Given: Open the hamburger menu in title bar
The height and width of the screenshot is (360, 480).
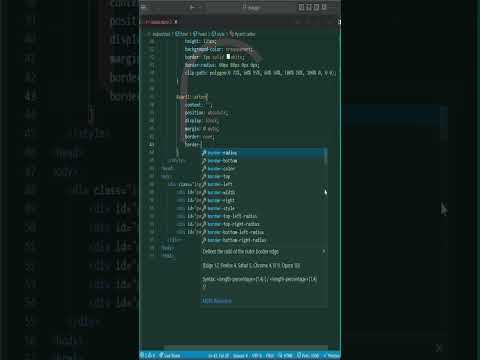Looking at the screenshot, I should point(144,7).
